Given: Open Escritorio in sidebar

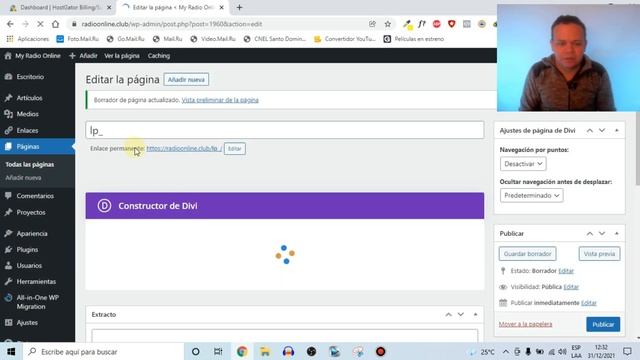Looking at the screenshot, I should [x=30, y=77].
